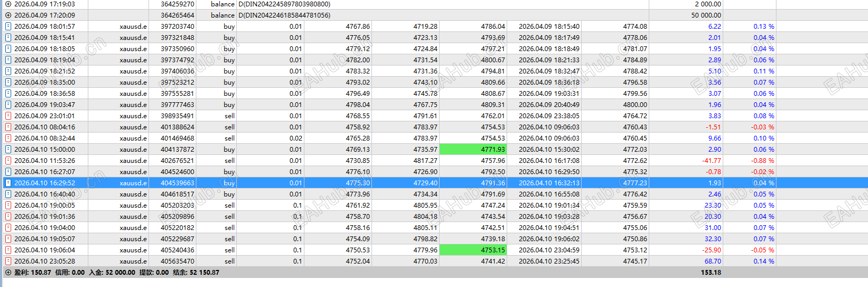Viewport: 868px width, 287px height.
Task: Expand the 17:20:09 balance entry plus icon
Action: click(8, 15)
